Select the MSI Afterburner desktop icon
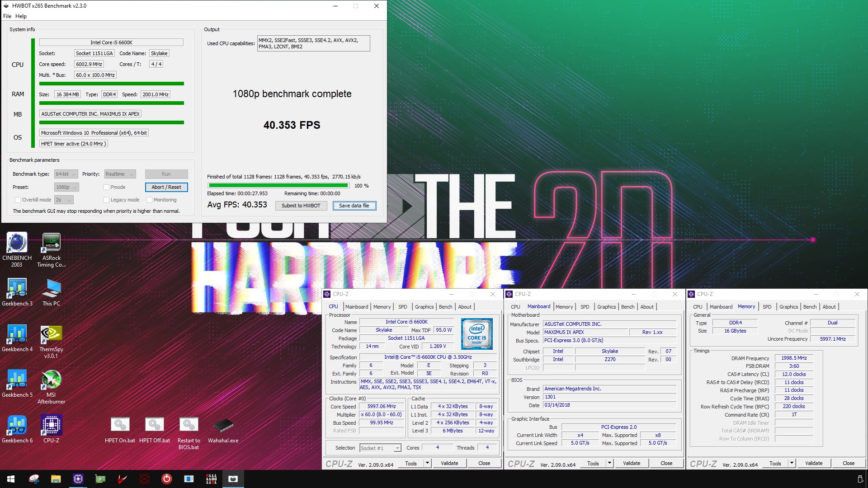This screenshot has width=868, height=488. 52,387
